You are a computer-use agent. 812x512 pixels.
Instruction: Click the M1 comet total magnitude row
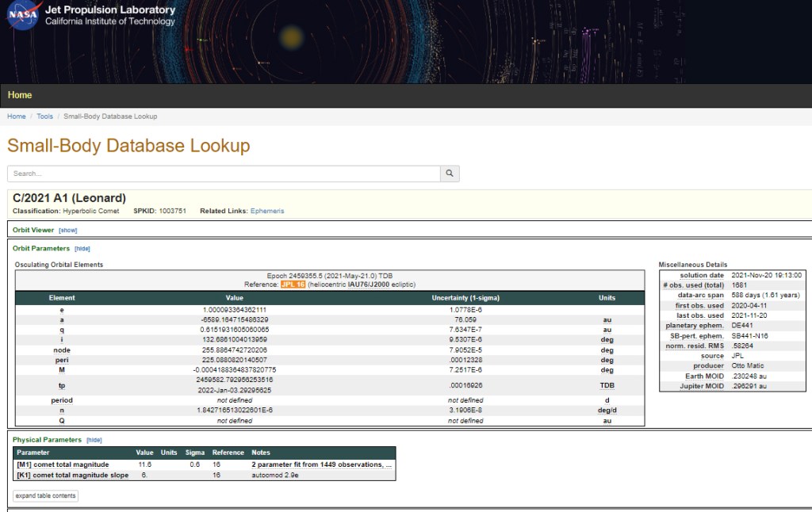tap(63, 464)
